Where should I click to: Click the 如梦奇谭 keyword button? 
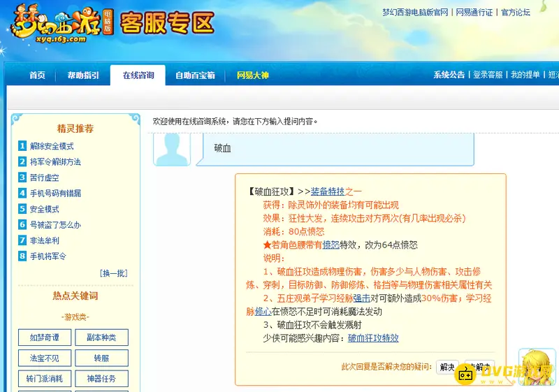coord(45,337)
